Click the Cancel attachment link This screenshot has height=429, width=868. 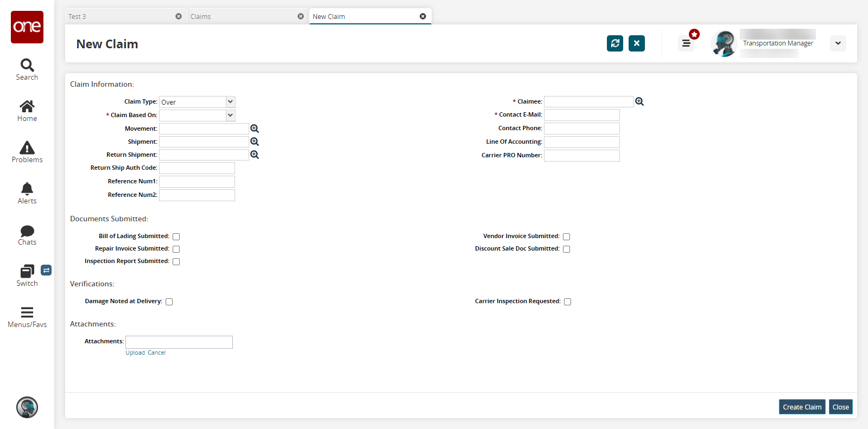156,353
